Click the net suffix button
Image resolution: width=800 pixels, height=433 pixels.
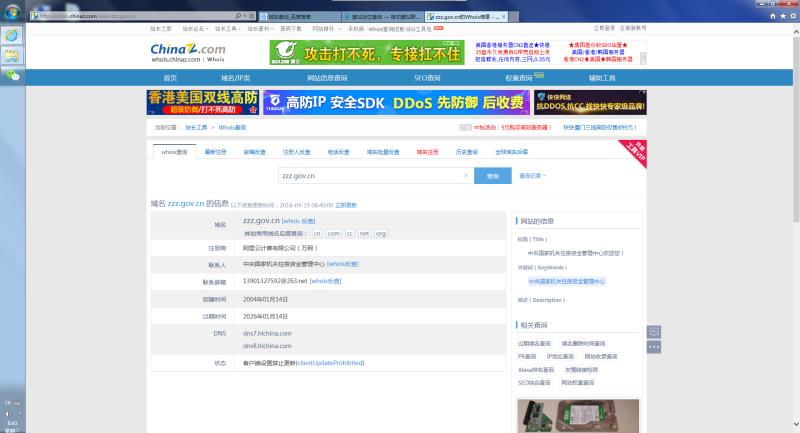pos(364,233)
